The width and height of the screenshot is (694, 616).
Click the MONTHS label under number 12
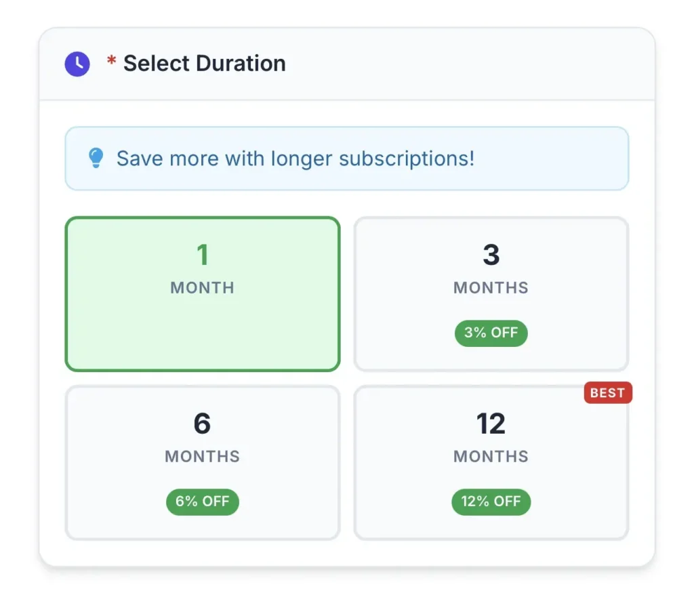(491, 456)
